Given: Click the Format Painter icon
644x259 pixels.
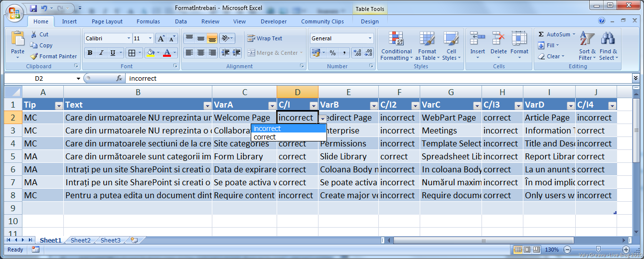Looking at the screenshot, I should click(x=34, y=56).
